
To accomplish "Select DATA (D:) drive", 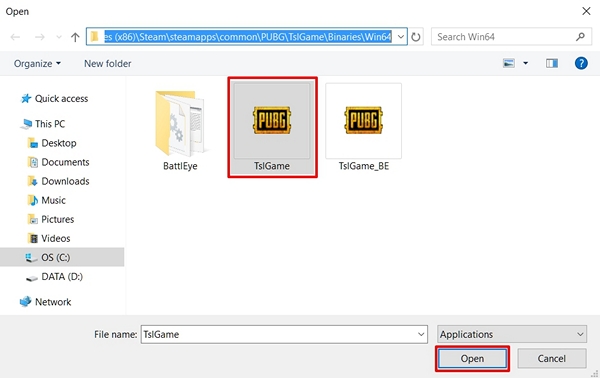I will (x=54, y=277).
